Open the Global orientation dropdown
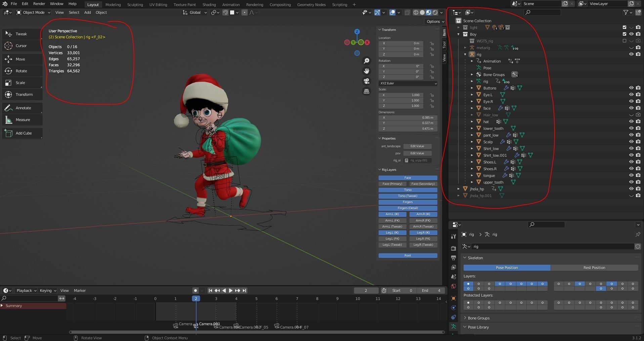 pyautogui.click(x=195, y=12)
